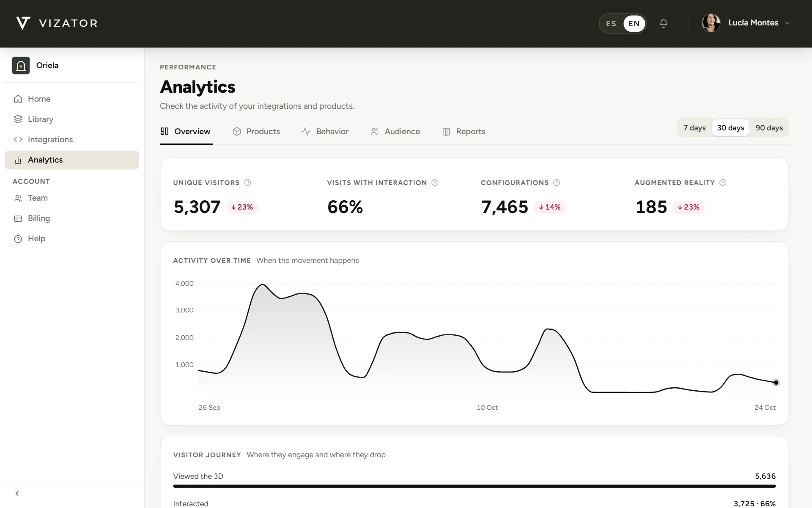Click the 5,307 unique visitors value

point(197,207)
